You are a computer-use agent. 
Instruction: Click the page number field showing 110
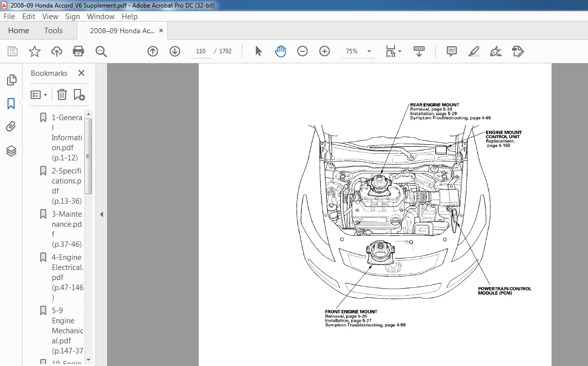point(201,51)
